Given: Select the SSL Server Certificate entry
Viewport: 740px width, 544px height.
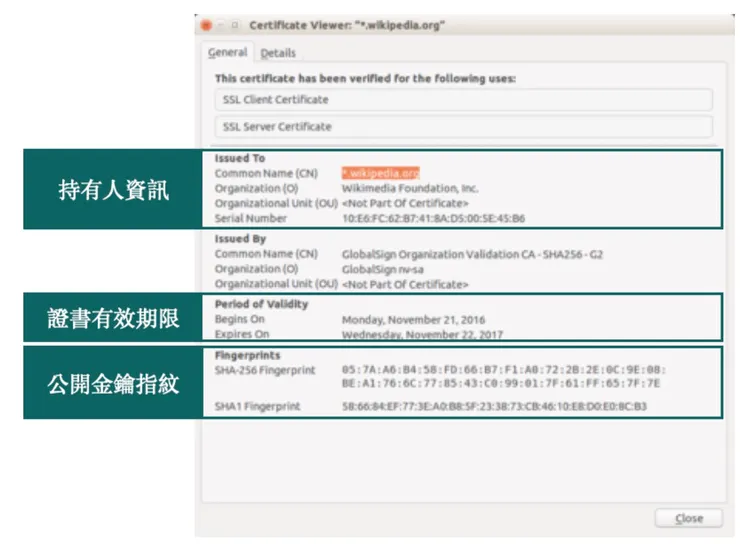Looking at the screenshot, I should 463,126.
